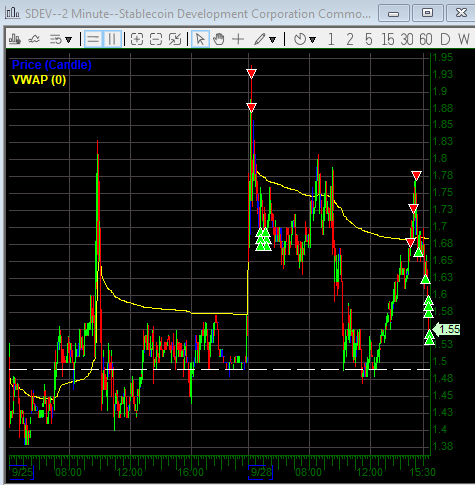Close the SDEV chart window

[x=461, y=13]
